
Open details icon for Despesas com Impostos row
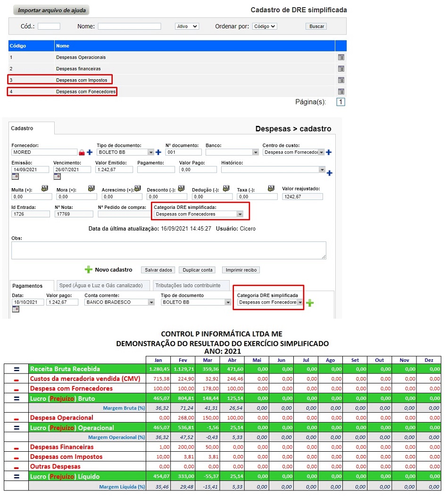pos(341,80)
